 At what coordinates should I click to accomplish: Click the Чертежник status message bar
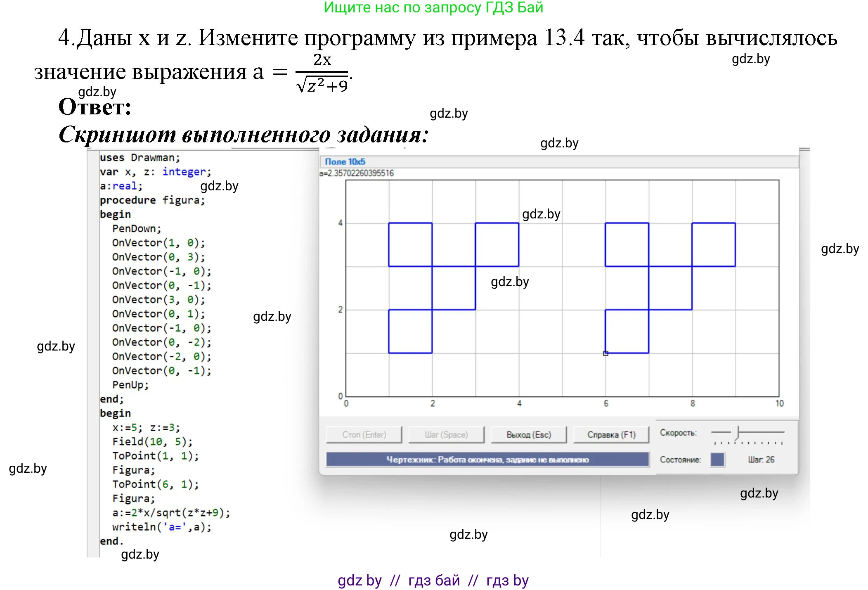pos(487,460)
